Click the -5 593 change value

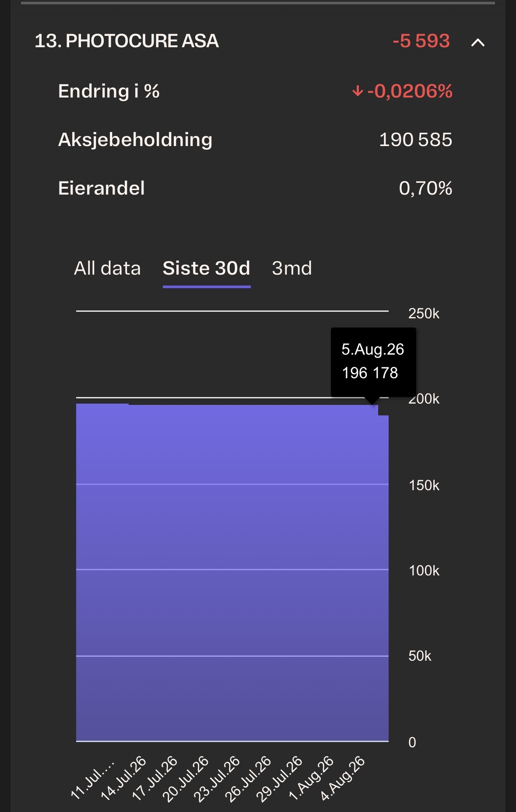(x=421, y=41)
